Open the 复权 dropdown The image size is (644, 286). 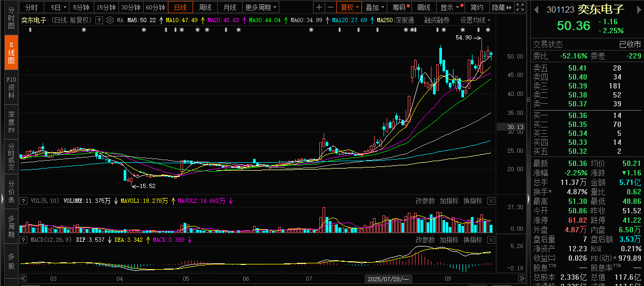coord(349,7)
